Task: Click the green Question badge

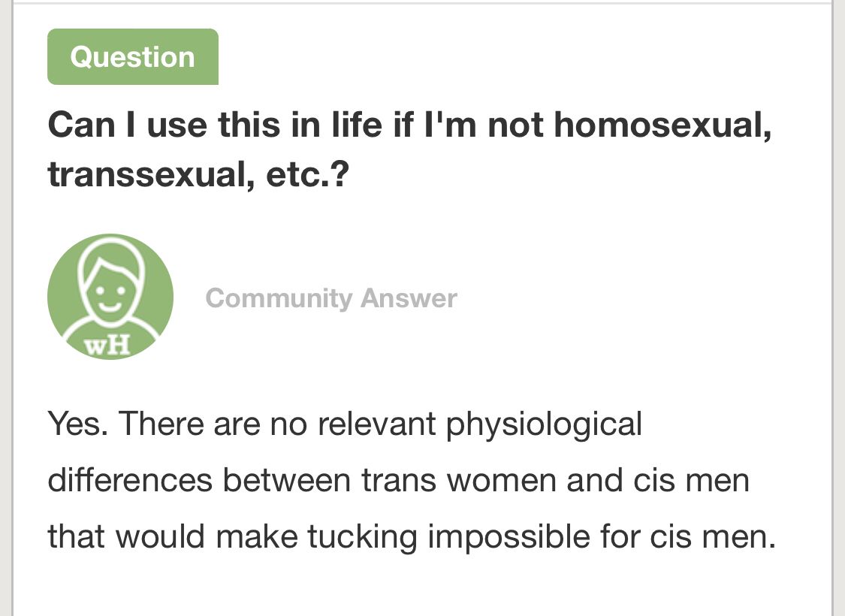Action: [133, 57]
